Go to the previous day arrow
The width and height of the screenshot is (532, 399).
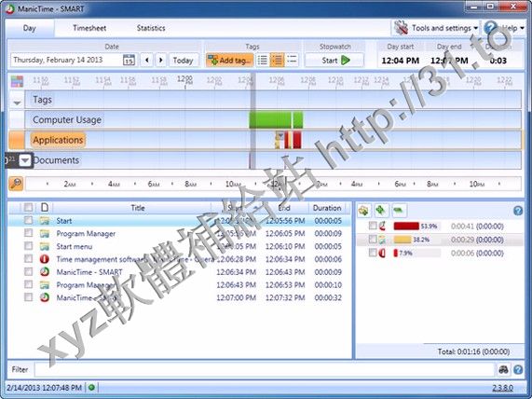[x=146, y=60]
